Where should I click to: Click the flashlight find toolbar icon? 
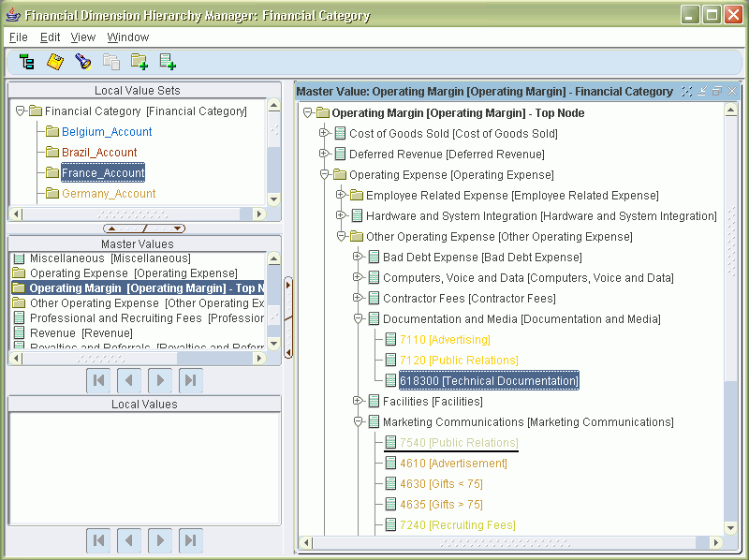point(83,62)
